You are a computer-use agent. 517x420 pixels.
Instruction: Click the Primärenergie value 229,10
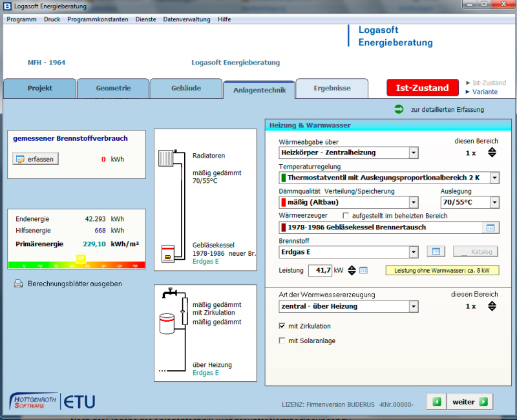click(94, 244)
